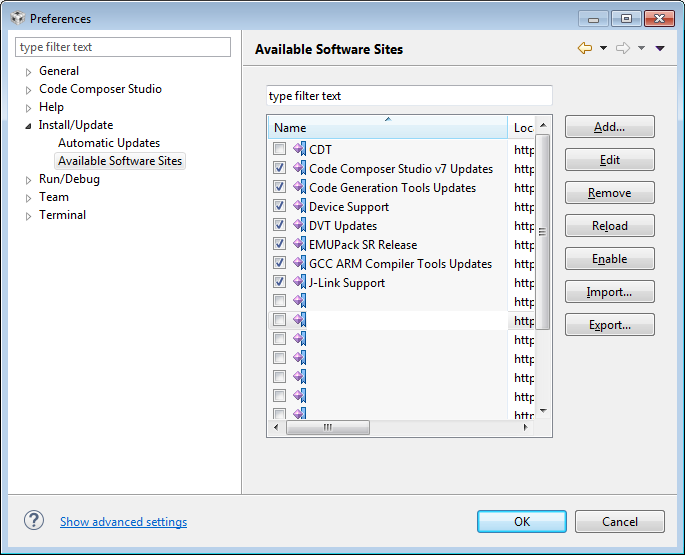
Task: Uncheck Code Composer Studio v7 Updates
Action: tap(280, 168)
